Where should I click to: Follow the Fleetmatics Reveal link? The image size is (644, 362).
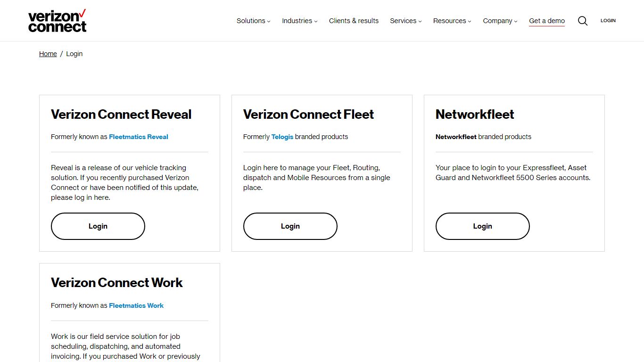139,137
